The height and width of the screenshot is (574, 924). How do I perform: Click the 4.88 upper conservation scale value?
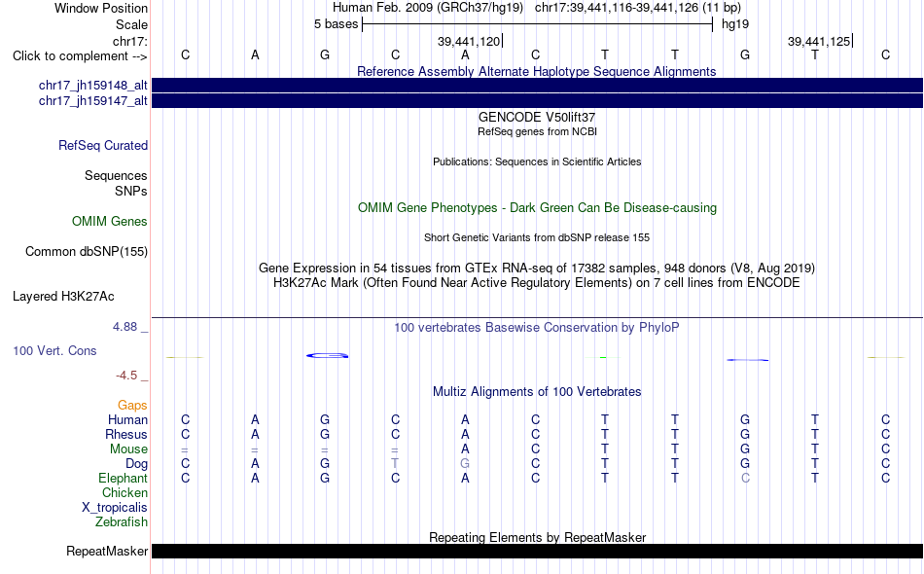(124, 327)
